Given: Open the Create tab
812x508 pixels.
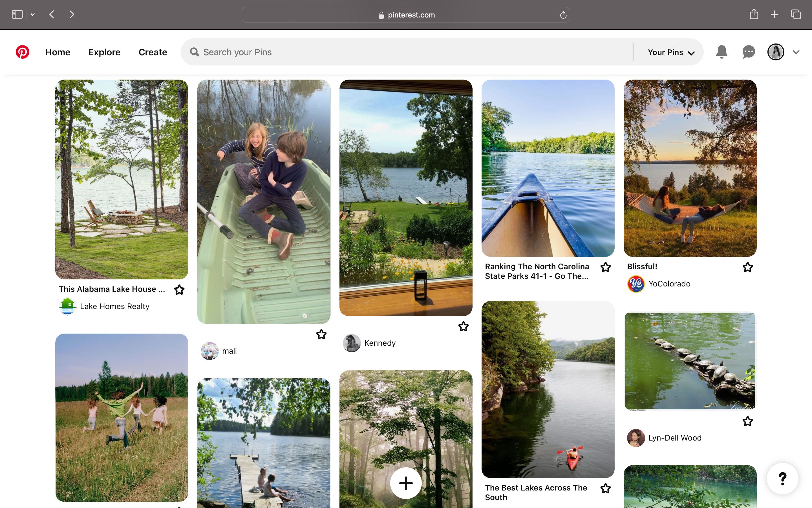Looking at the screenshot, I should coord(153,52).
